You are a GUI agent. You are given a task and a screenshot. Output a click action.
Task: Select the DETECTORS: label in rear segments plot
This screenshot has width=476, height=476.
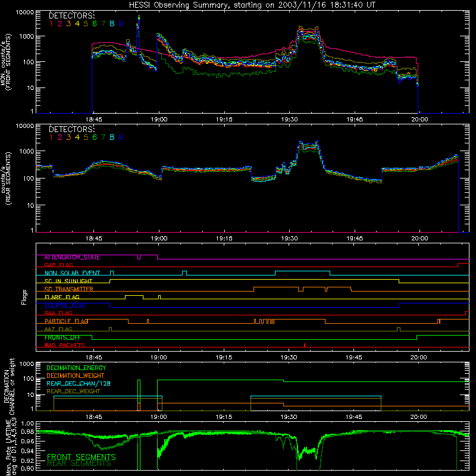71,129
